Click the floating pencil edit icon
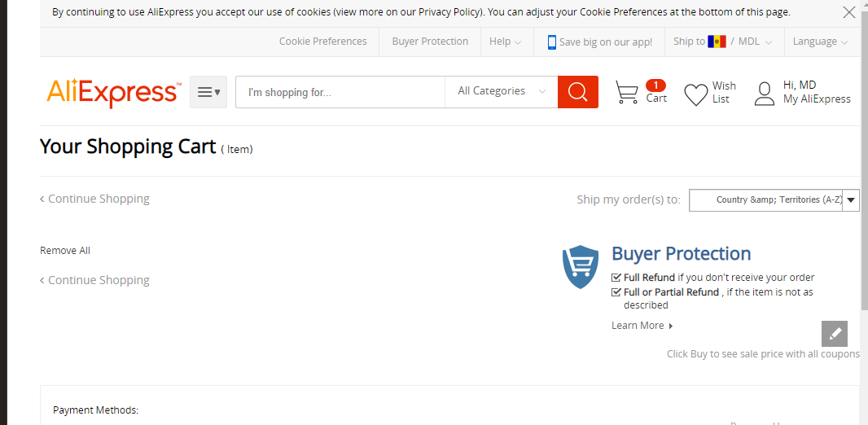 (835, 333)
